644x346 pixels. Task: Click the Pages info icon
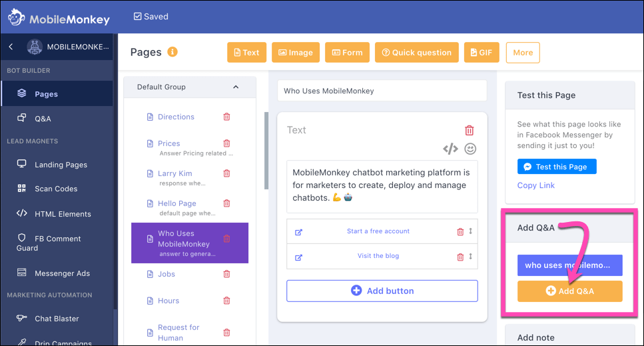[x=172, y=52]
